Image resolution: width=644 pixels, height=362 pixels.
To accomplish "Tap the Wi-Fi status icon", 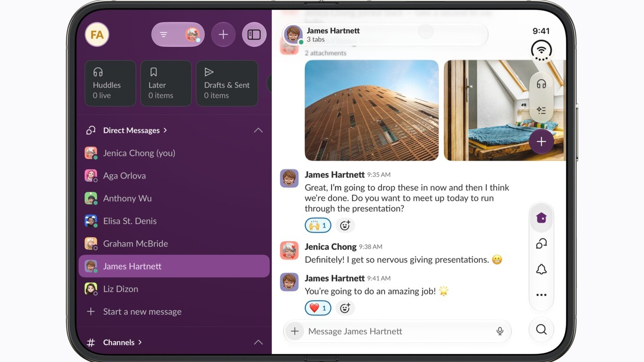I will tap(541, 50).
